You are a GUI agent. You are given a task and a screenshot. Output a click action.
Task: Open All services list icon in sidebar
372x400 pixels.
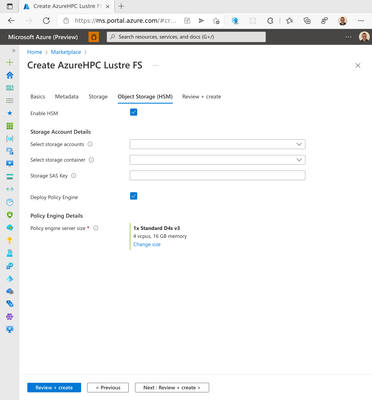coord(10,100)
